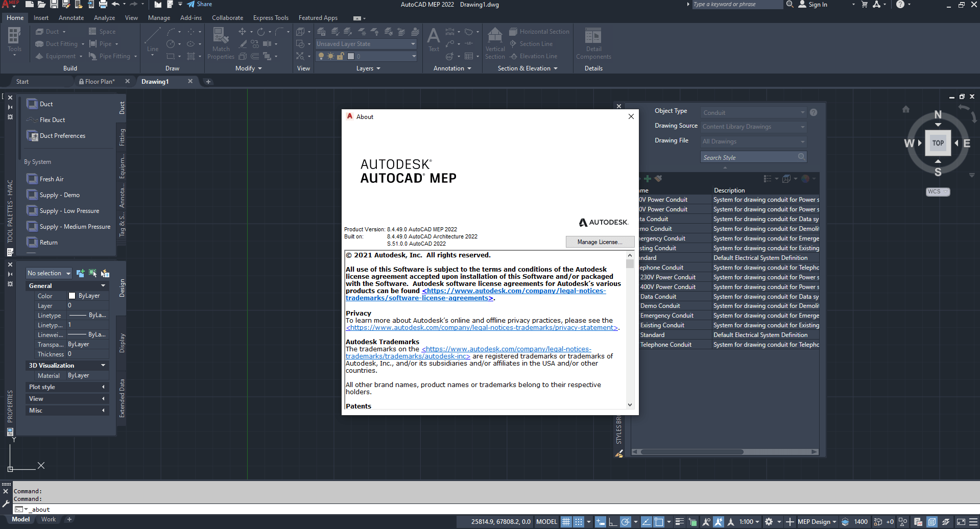Open Unsaved Layer State dropdown

366,44
